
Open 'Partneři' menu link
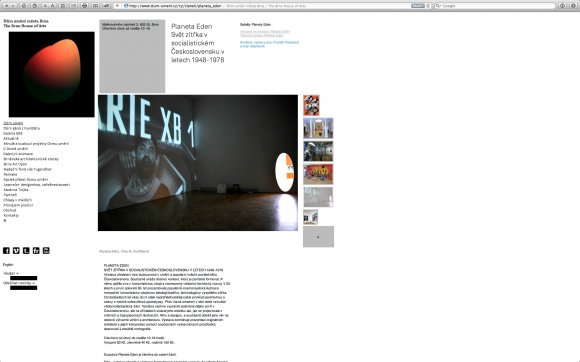click(x=10, y=195)
